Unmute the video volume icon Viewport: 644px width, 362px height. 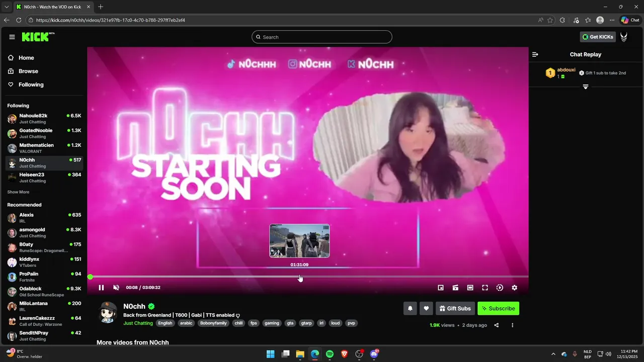(x=116, y=288)
